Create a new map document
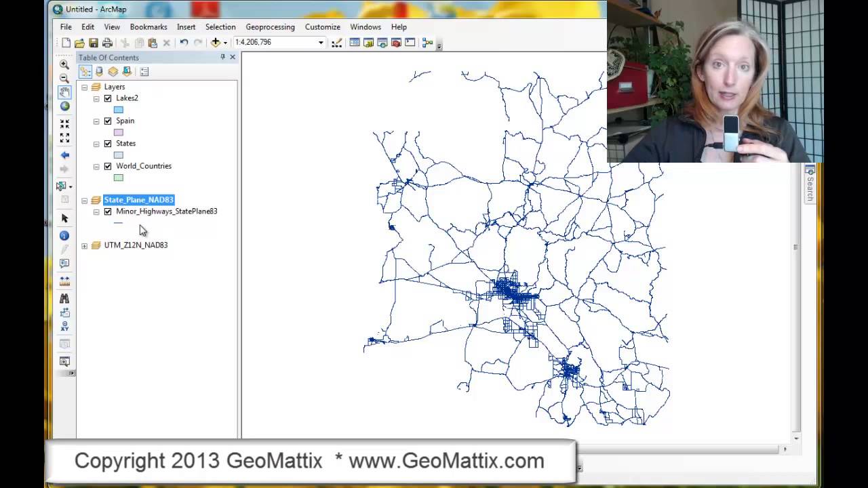The width and height of the screenshot is (868, 488). tap(66, 43)
